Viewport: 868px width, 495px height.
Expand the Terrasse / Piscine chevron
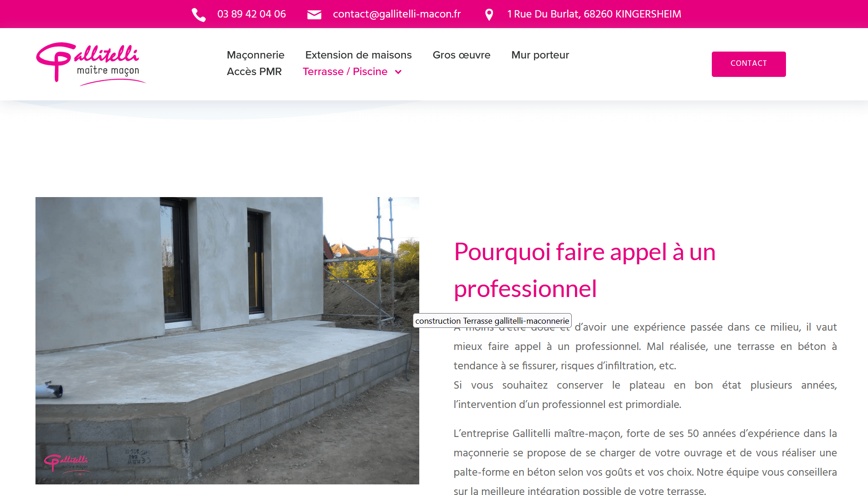[399, 72]
